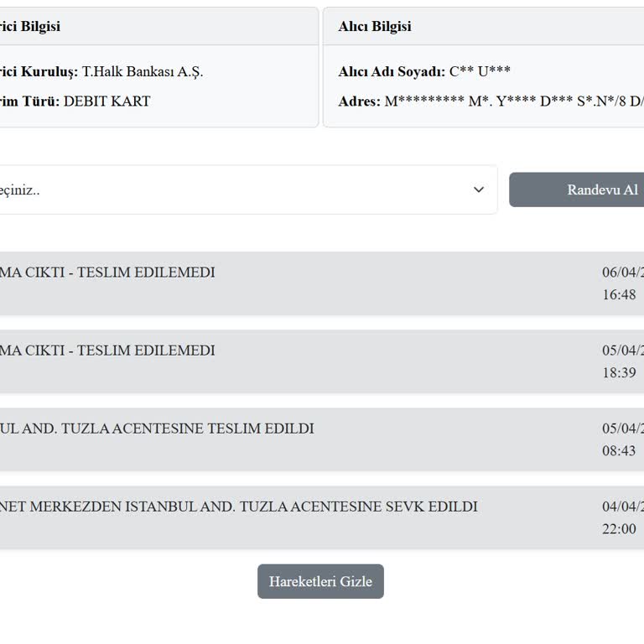Click the DEBIT KART value

point(106,101)
